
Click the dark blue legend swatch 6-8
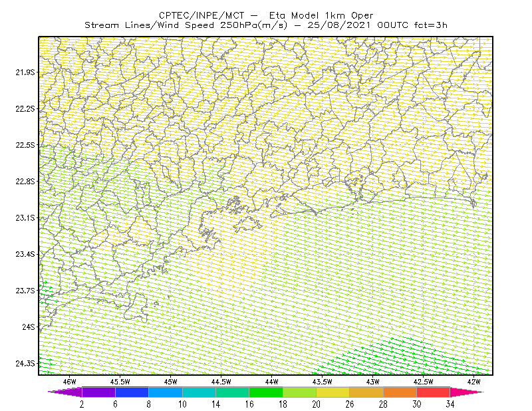click(x=132, y=392)
